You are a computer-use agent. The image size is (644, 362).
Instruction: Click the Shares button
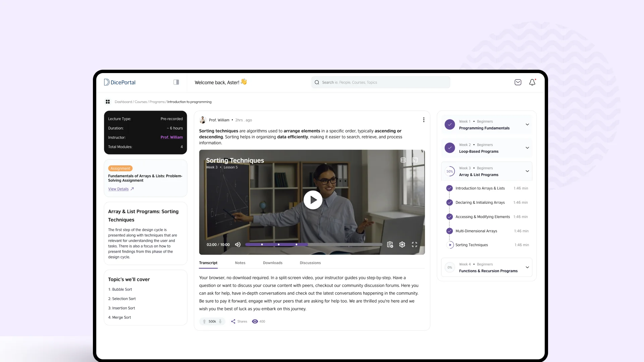click(239, 321)
